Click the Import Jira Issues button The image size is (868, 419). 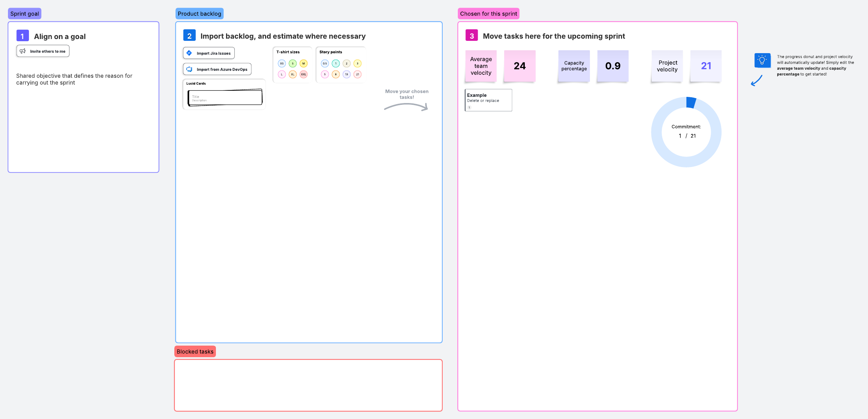[x=209, y=53]
